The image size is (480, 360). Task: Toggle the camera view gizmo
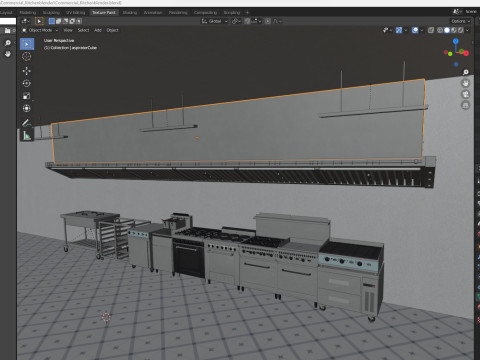coord(466,94)
